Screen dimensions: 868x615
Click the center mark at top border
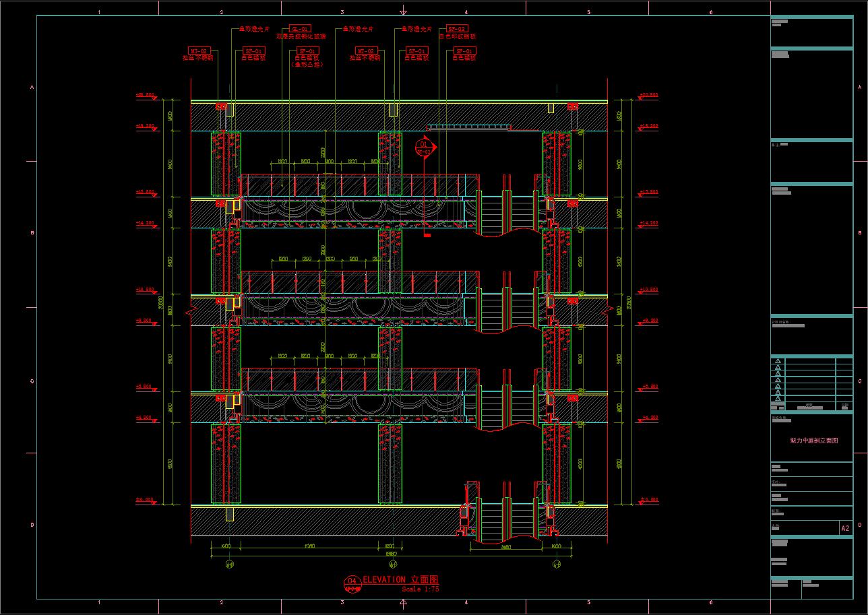[403, 11]
